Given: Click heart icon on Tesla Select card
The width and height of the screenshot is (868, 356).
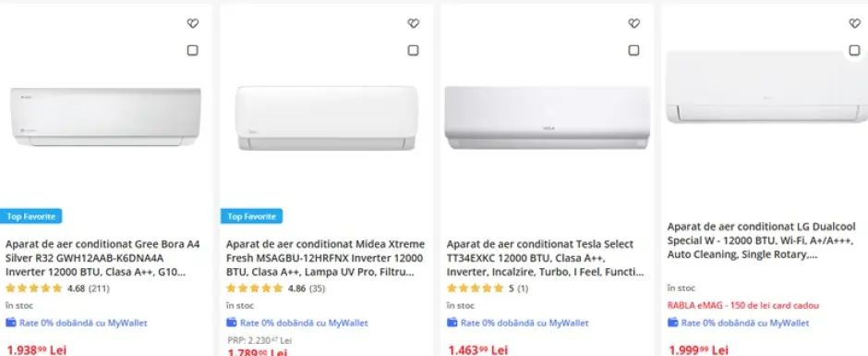Looking at the screenshot, I should click(633, 23).
